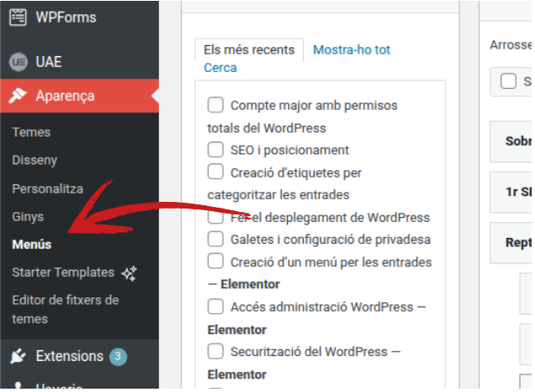Check 'Compte major amb permisos' checkbox

coord(215,106)
